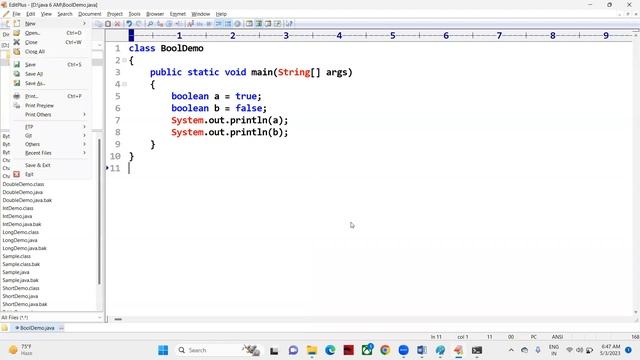The height and width of the screenshot is (360, 640).
Task: Open Microsoft Edge from the taskbar
Action: [330, 350]
